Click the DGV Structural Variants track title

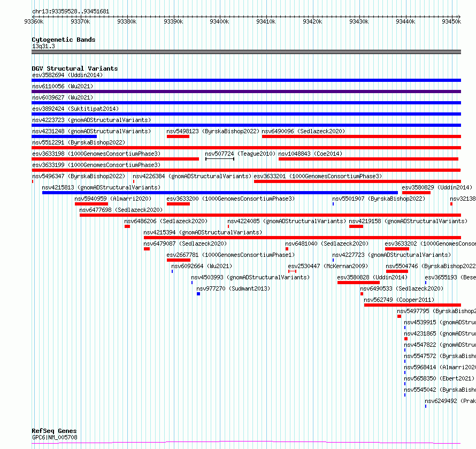click(75, 69)
